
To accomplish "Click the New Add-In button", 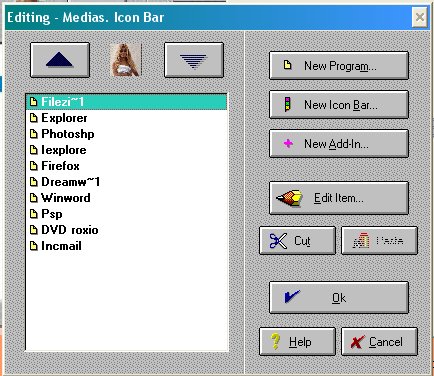I will pyautogui.click(x=339, y=144).
